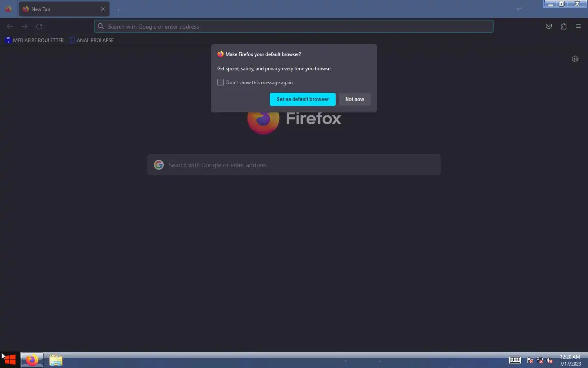
Task: Click the Google search box on page
Action: (x=294, y=165)
